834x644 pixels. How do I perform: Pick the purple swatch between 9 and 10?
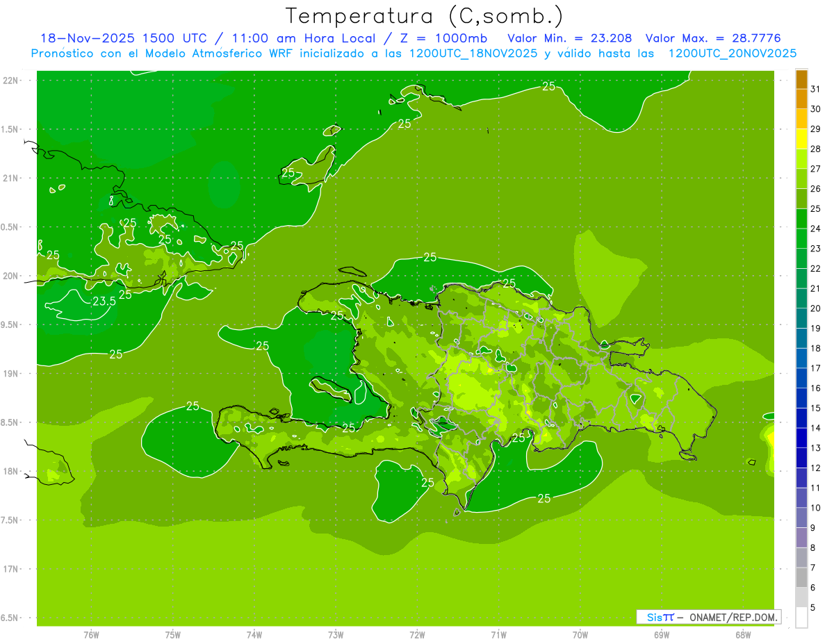coord(801,518)
